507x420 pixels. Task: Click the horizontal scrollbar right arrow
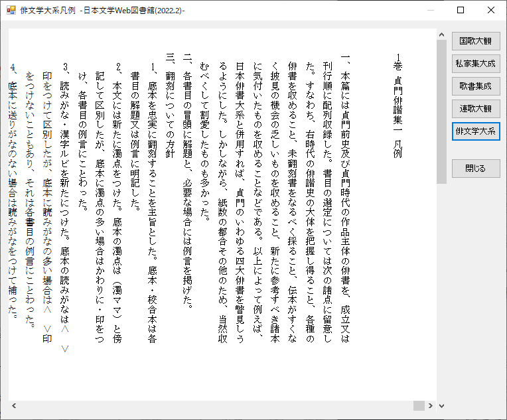[x=431, y=406]
